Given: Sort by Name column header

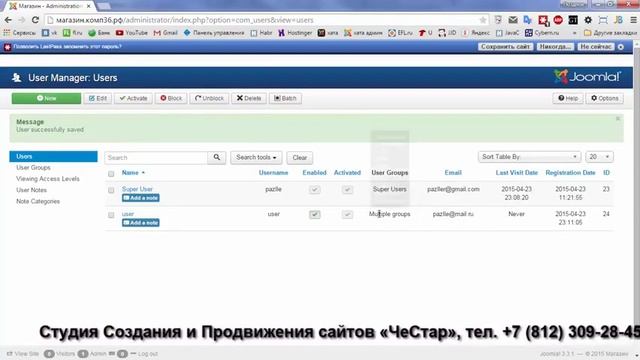Looking at the screenshot, I should click(x=133, y=173).
